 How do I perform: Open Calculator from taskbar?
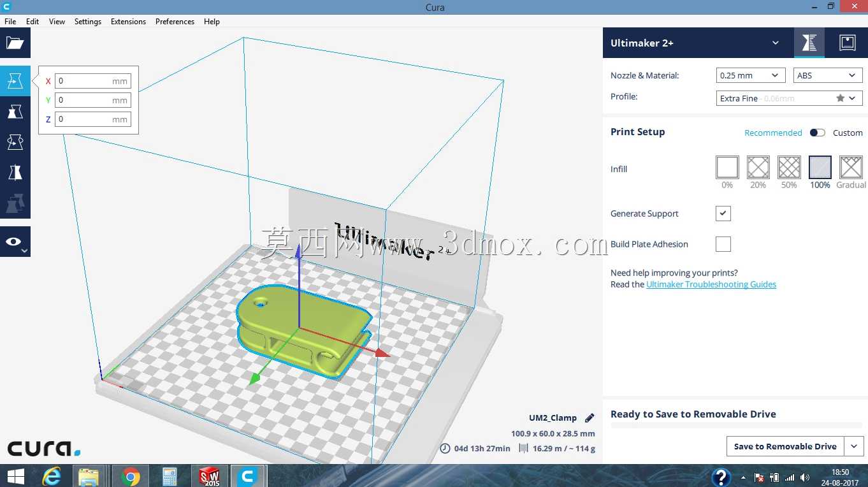pos(170,476)
